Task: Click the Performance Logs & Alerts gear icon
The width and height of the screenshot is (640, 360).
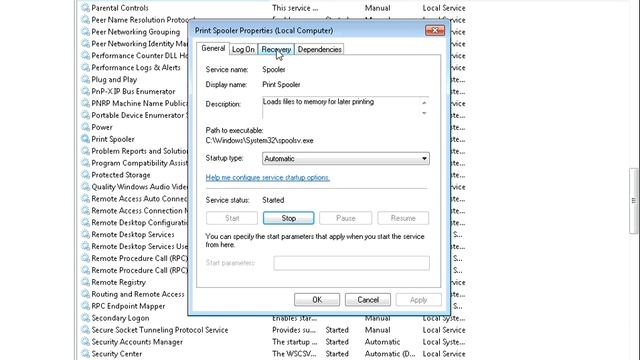Action: tap(85, 67)
